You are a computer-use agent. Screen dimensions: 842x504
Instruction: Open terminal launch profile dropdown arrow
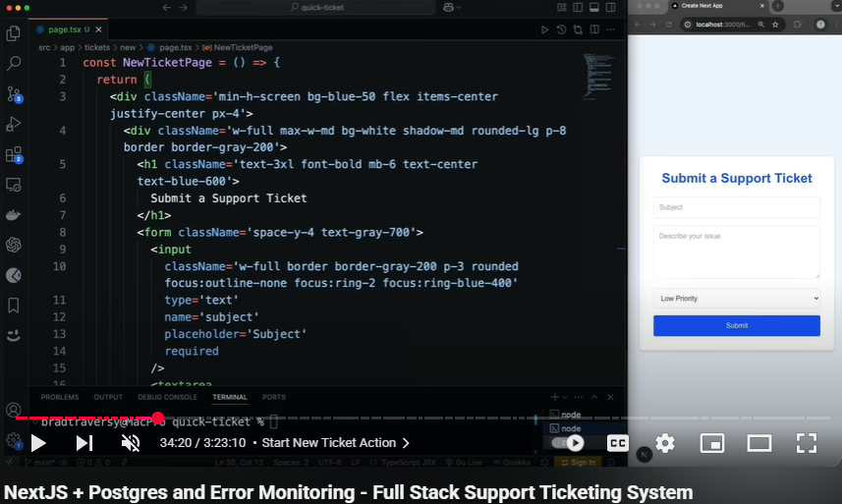(564, 398)
